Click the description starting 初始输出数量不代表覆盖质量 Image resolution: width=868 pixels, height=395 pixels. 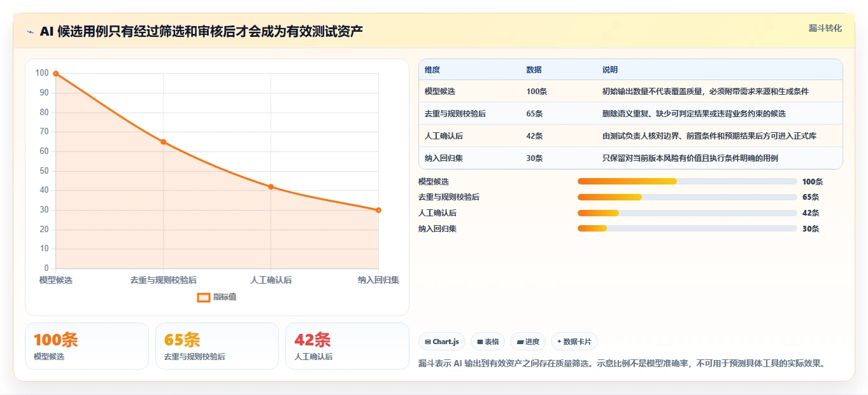point(706,92)
